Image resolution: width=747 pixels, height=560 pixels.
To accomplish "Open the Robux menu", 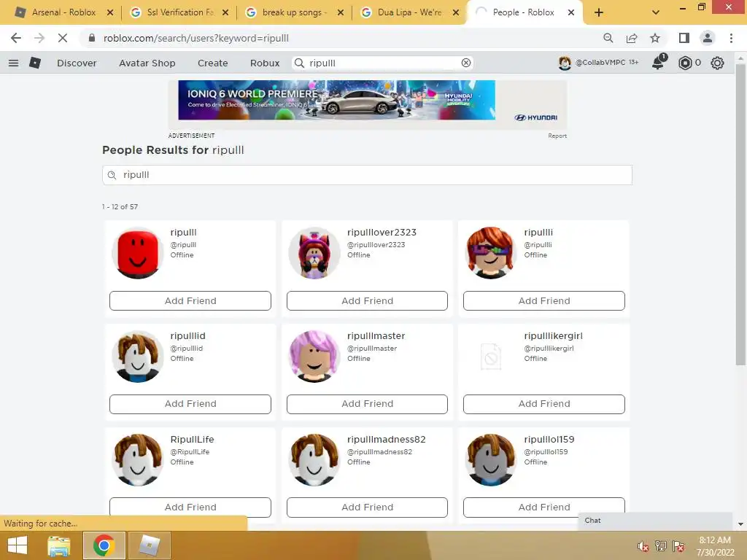I will [x=265, y=63].
